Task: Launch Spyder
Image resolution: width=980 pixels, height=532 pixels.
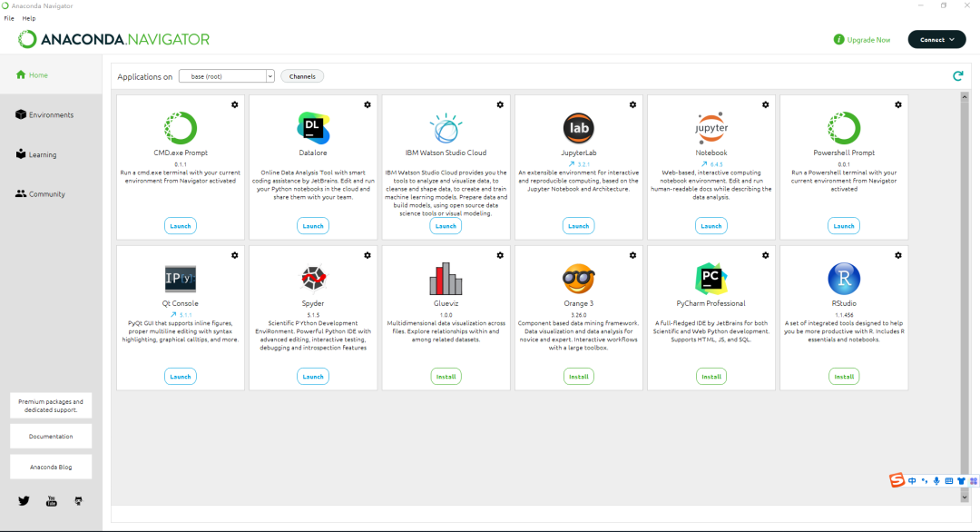Action: pyautogui.click(x=313, y=377)
